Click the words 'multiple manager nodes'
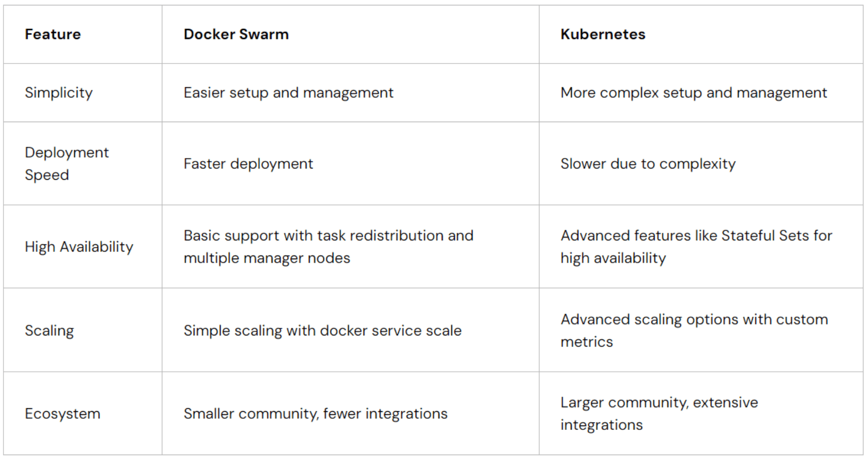The height and width of the screenshot is (458, 868). [x=267, y=258]
